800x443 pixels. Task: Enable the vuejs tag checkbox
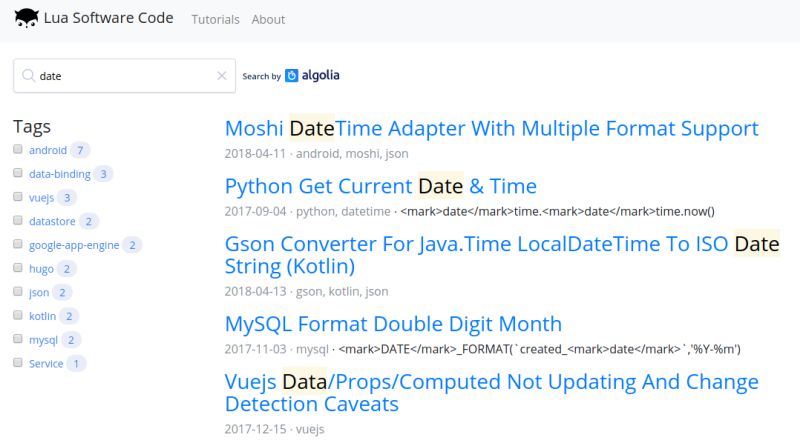[18, 196]
